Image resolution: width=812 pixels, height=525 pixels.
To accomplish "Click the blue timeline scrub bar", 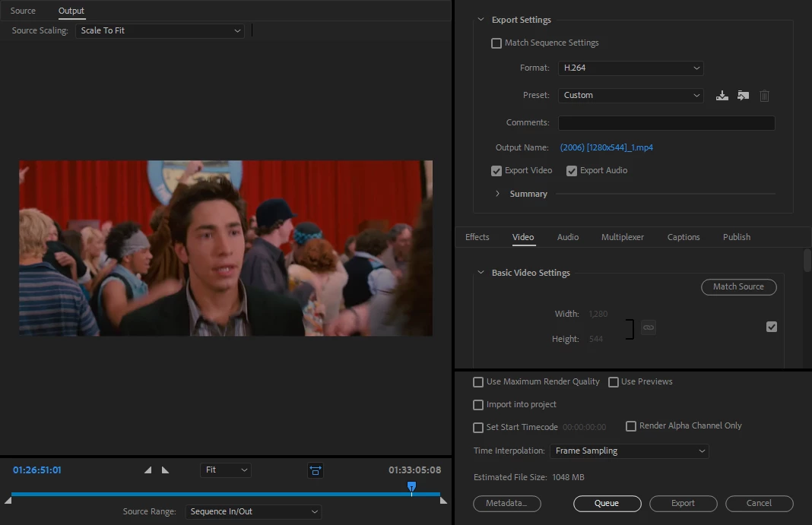I will click(x=226, y=495).
